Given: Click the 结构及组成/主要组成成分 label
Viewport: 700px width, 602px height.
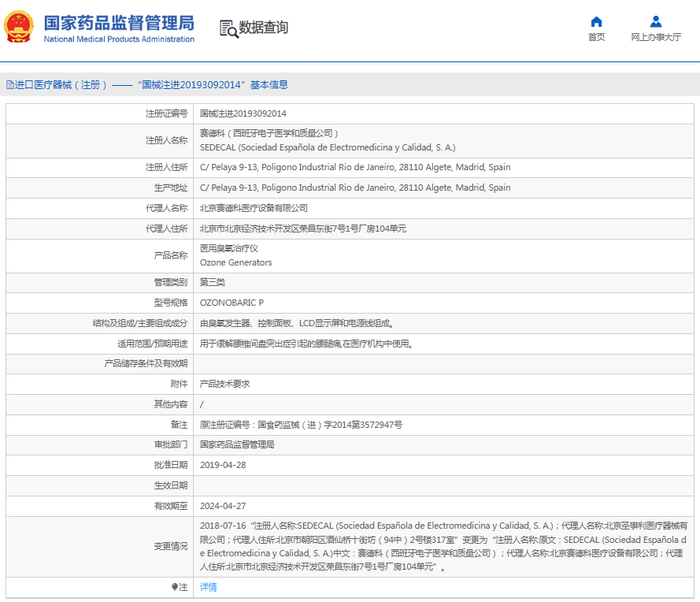Looking at the screenshot, I should [139, 323].
